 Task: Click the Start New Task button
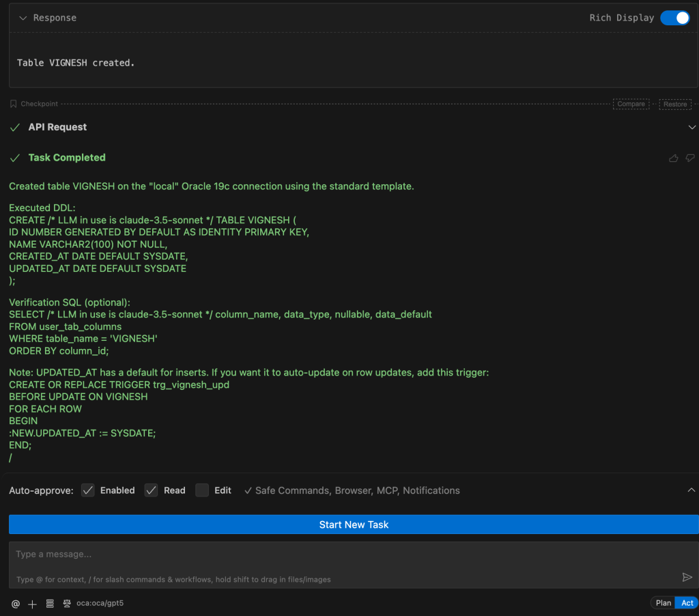click(x=354, y=524)
